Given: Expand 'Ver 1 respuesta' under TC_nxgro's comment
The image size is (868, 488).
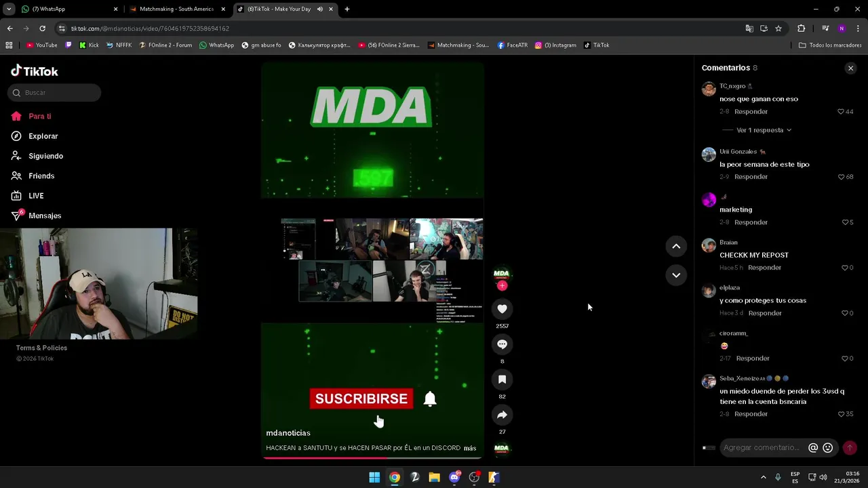Looking at the screenshot, I should click(x=764, y=130).
